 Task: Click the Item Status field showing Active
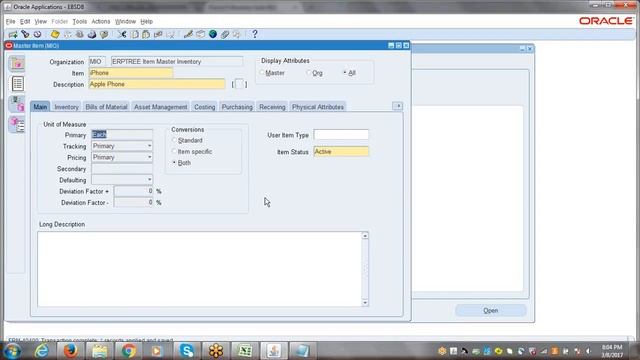341,151
